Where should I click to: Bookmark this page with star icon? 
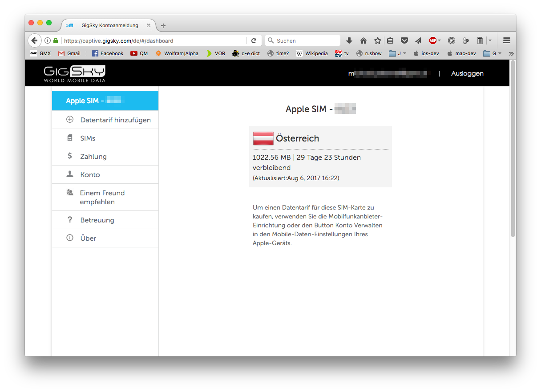click(377, 40)
